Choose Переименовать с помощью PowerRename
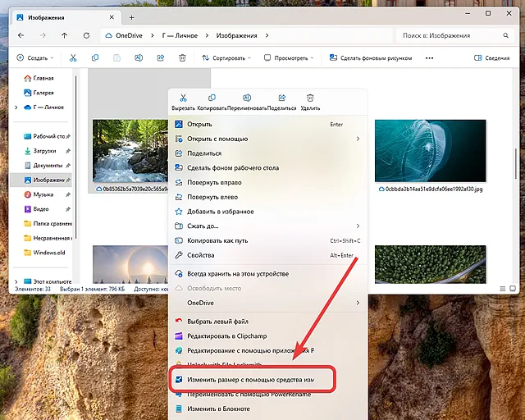The image size is (525, 420). pos(268,395)
